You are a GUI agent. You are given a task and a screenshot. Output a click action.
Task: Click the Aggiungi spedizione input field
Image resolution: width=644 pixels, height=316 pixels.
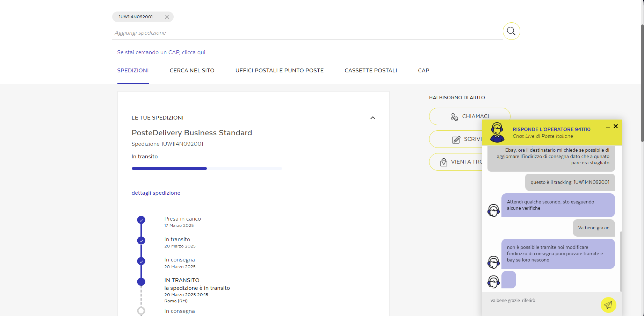click(307, 33)
